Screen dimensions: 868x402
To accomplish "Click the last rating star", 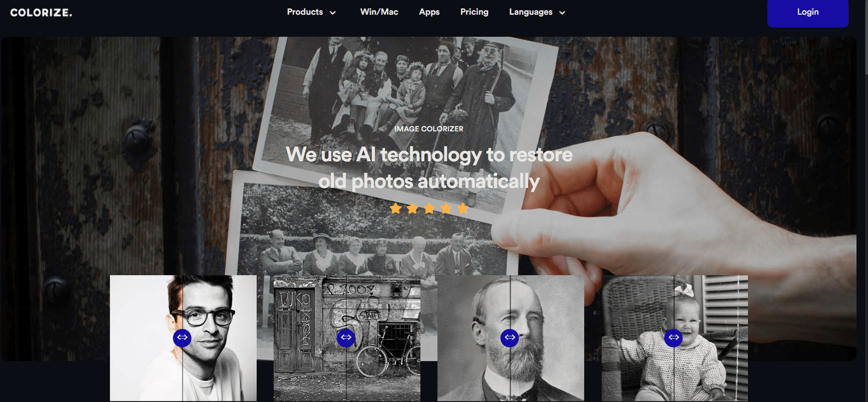I will pos(463,209).
